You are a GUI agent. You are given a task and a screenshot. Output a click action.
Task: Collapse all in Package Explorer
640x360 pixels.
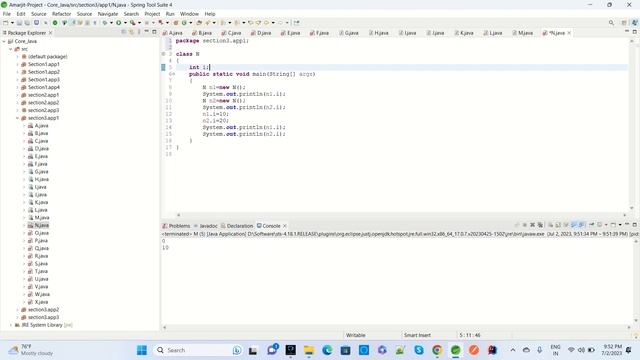[x=123, y=32]
